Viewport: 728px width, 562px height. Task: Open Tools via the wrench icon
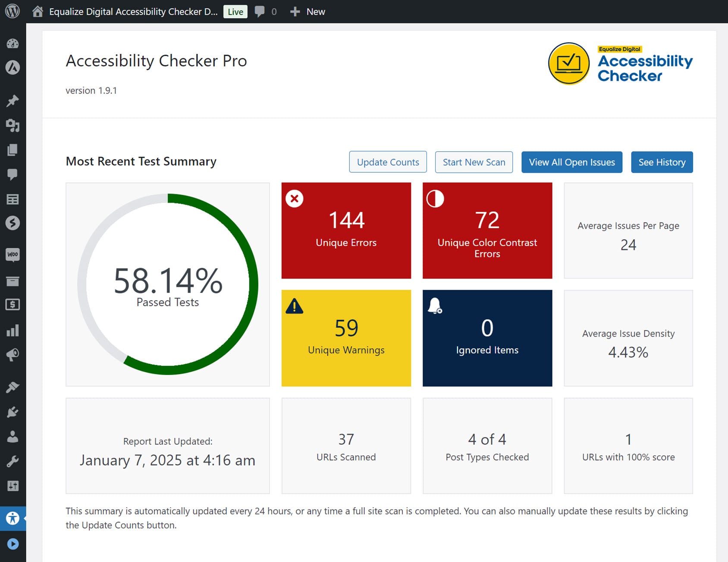[13, 462]
